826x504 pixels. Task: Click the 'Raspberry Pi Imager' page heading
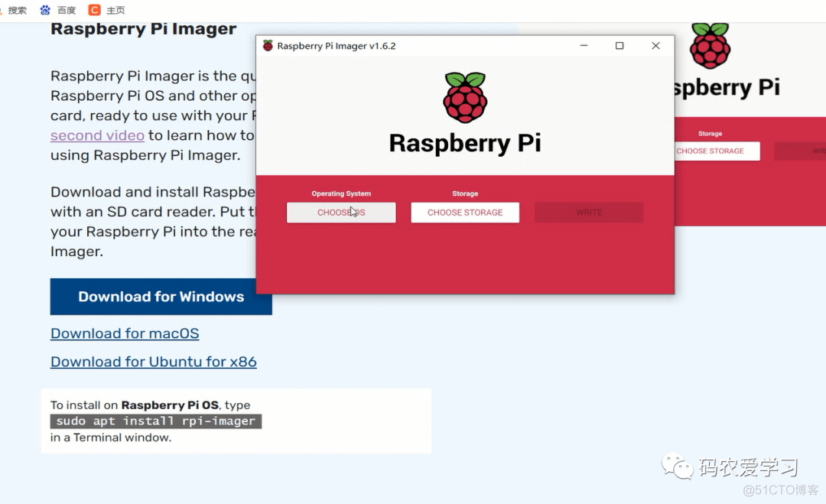tap(143, 28)
